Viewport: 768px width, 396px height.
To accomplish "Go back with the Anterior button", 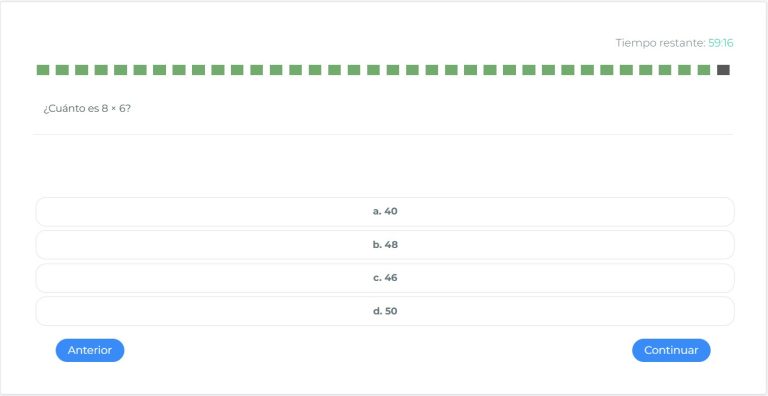I will 90,350.
